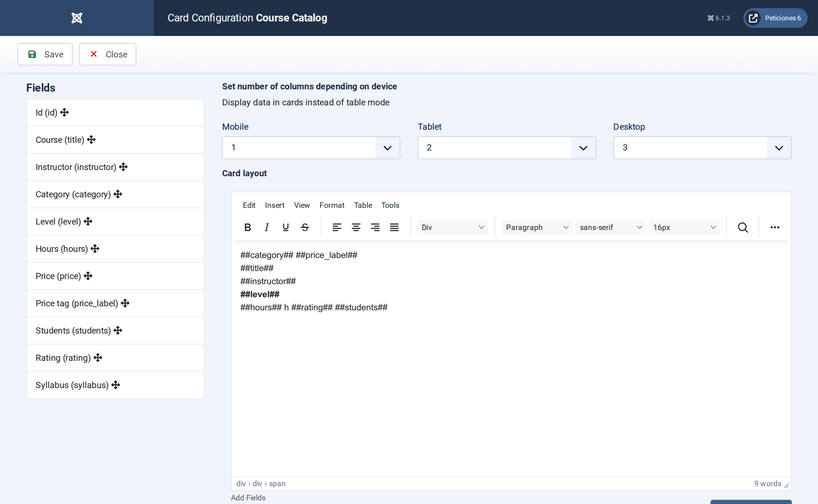Image resolution: width=818 pixels, height=504 pixels.
Task: Click move handle beside Instructor field
Action: click(x=123, y=167)
